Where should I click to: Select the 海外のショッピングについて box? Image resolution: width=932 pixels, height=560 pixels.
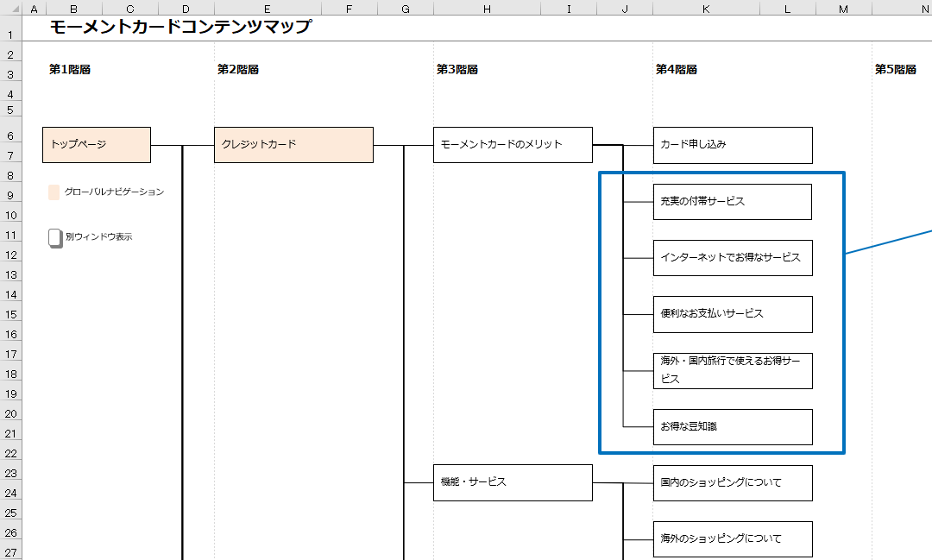click(732, 538)
